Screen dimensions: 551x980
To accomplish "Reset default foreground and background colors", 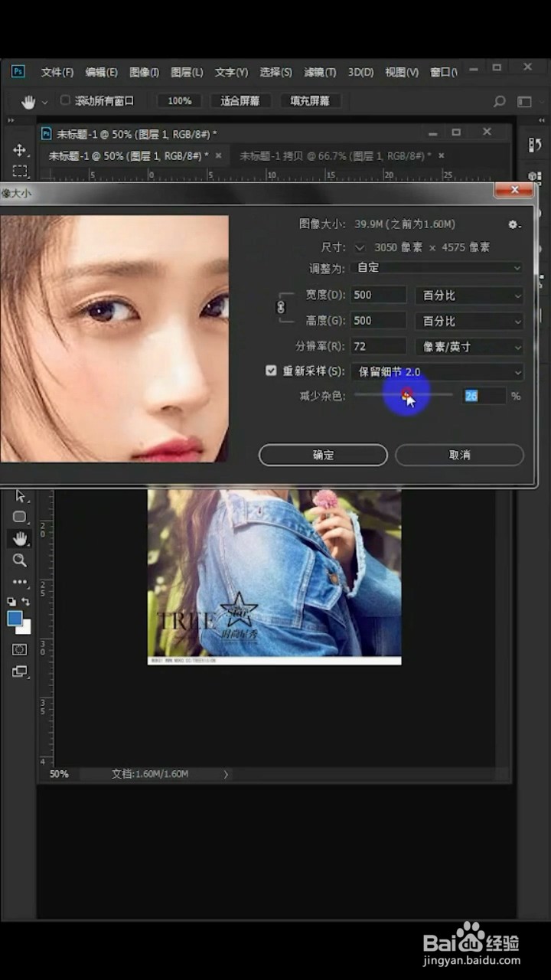I will 11,602.
